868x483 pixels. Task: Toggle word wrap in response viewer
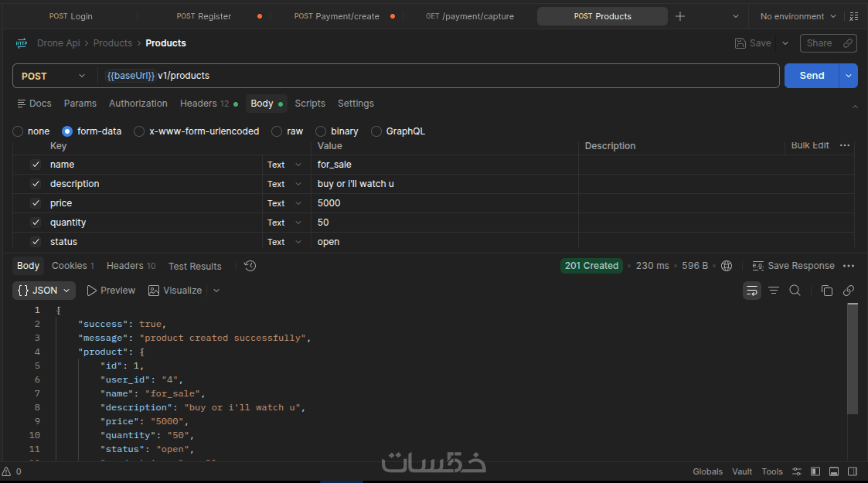click(x=752, y=291)
